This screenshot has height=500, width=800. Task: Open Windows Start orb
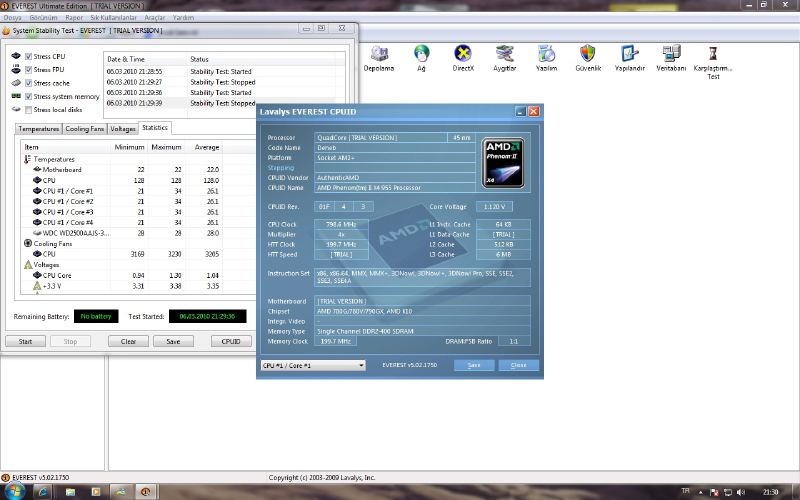(14, 491)
